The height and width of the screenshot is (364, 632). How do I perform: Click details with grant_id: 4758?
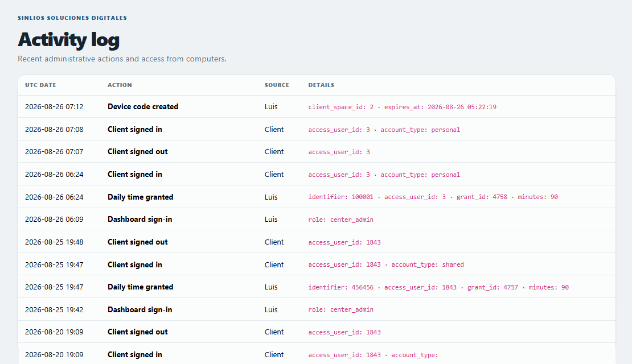pos(433,197)
